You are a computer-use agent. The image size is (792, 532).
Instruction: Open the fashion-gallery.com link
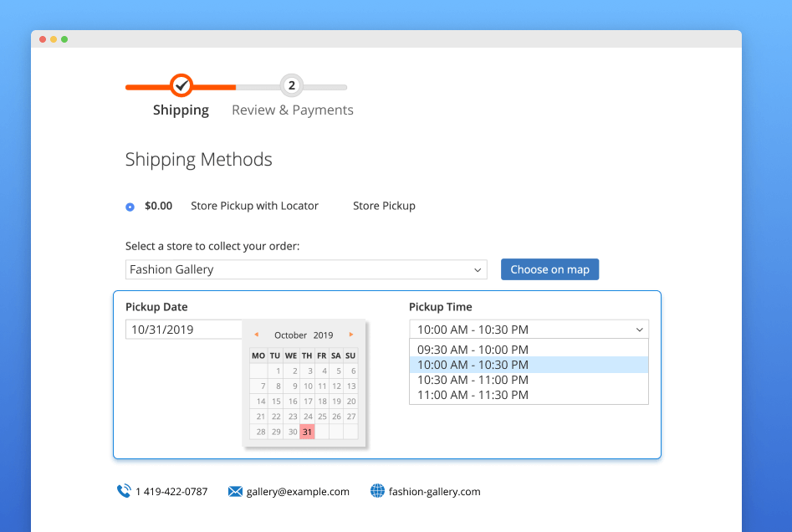pyautogui.click(x=434, y=492)
